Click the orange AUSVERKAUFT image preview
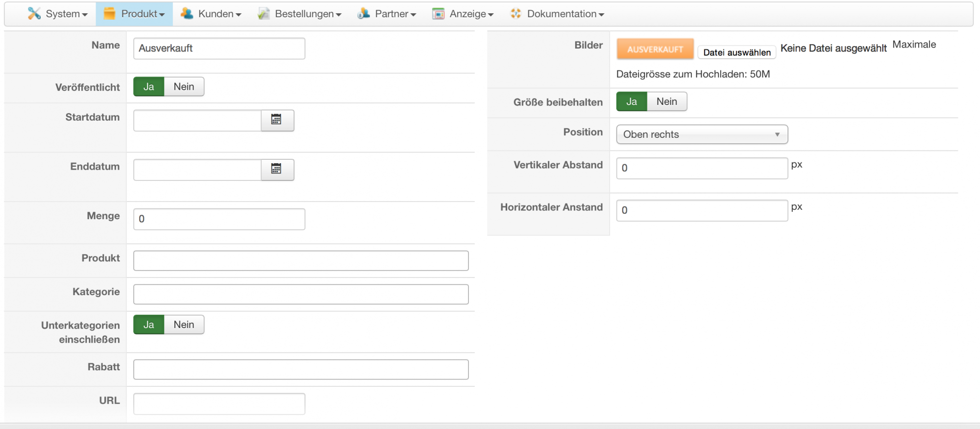The height and width of the screenshot is (429, 980). (x=655, y=49)
